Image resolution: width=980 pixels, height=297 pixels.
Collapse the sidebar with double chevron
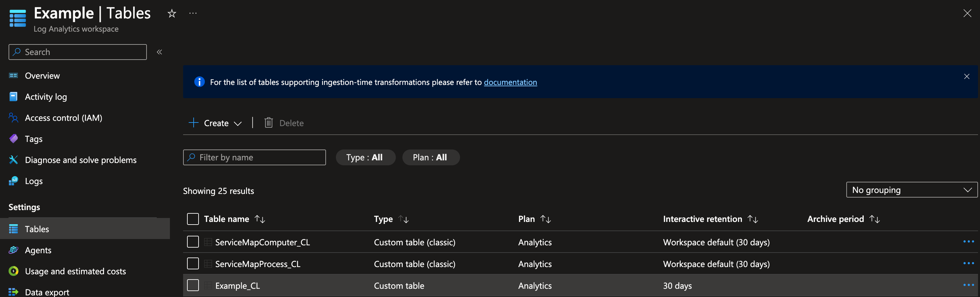coord(159,52)
